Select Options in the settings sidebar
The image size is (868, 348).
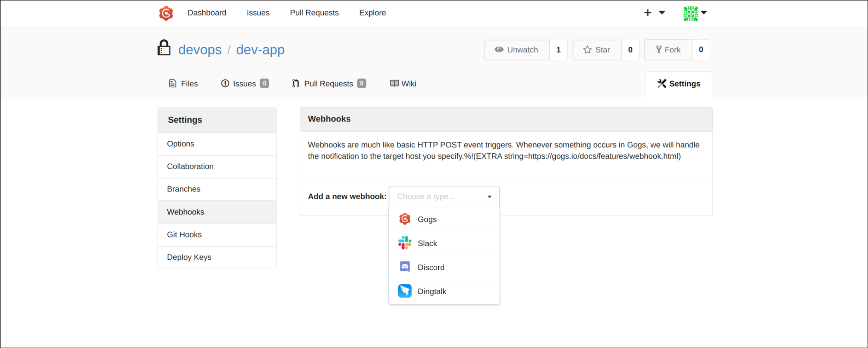(217, 144)
